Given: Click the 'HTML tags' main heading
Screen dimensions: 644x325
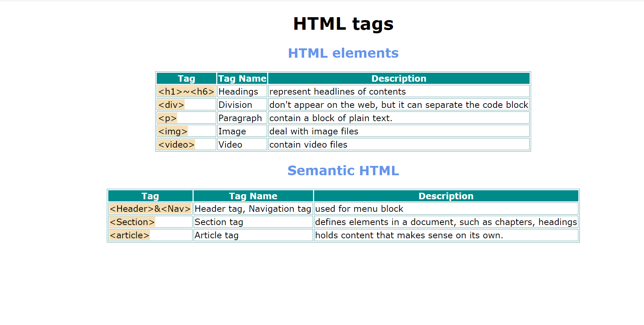Looking at the screenshot, I should (343, 24).
